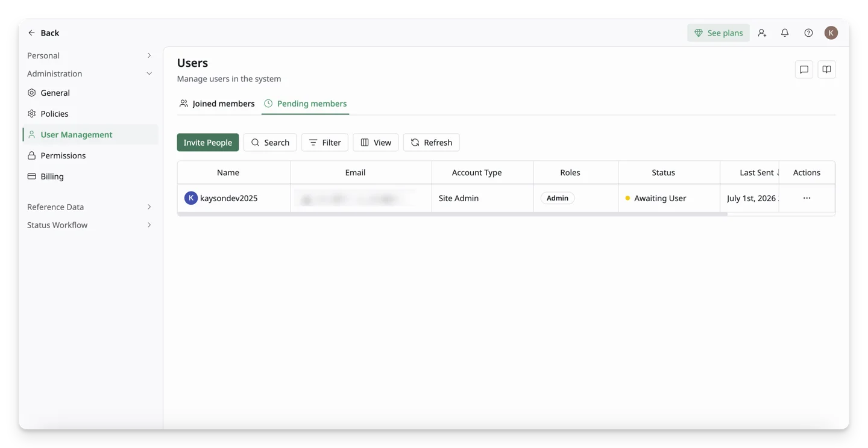
Task: Open the documentation book icon
Action: 826,70
